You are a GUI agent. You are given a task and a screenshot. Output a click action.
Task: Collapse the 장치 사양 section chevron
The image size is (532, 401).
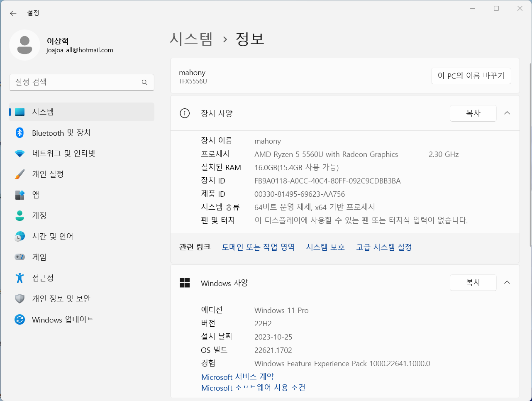pyautogui.click(x=507, y=113)
